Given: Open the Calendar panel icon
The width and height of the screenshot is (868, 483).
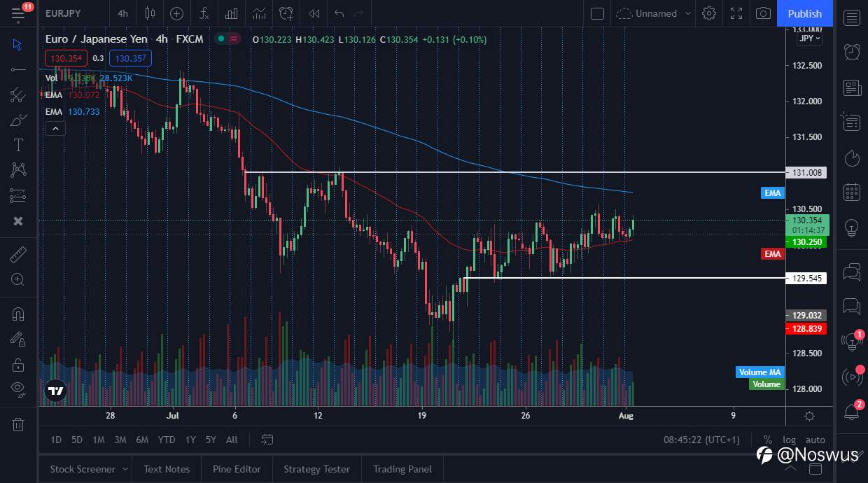Looking at the screenshot, I should pyautogui.click(x=852, y=192).
